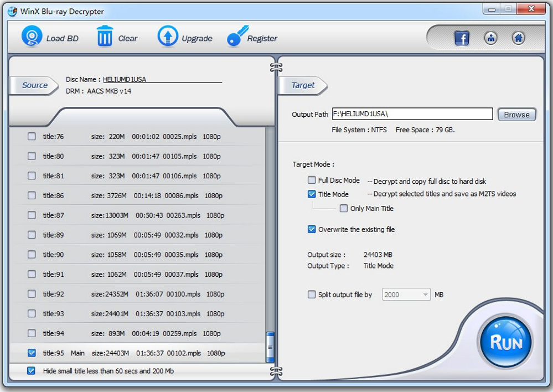Check the title:80 checkbox
This screenshot has width=553, height=392.
point(32,156)
